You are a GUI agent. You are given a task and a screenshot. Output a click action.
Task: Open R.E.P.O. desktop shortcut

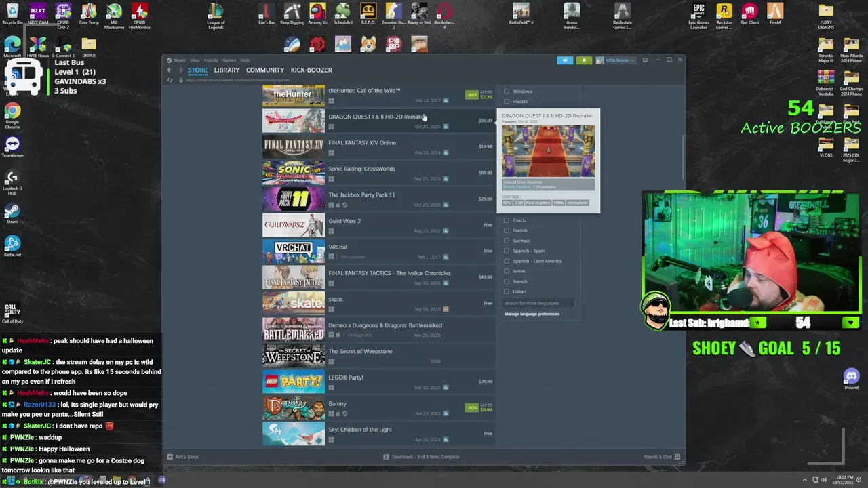point(368,14)
